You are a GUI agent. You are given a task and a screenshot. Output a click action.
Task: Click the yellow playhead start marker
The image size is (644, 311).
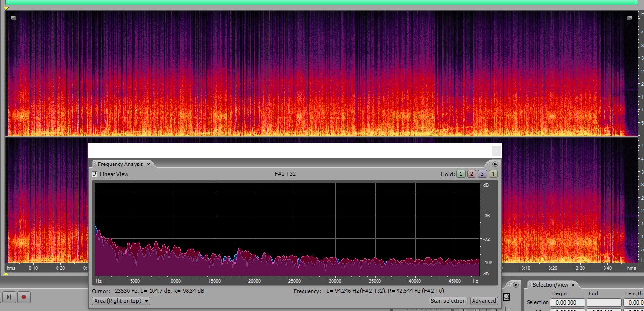click(x=6, y=9)
